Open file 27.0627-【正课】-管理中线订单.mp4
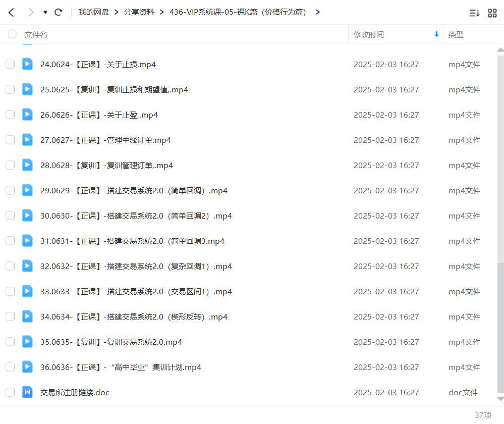Viewport: 504px width, 424px height. tap(105, 140)
